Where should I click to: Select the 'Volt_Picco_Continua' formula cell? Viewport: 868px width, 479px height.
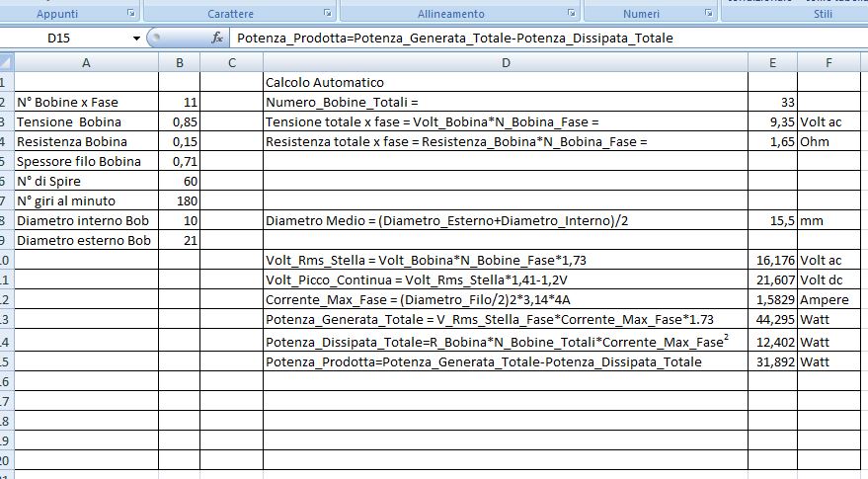(x=506, y=279)
